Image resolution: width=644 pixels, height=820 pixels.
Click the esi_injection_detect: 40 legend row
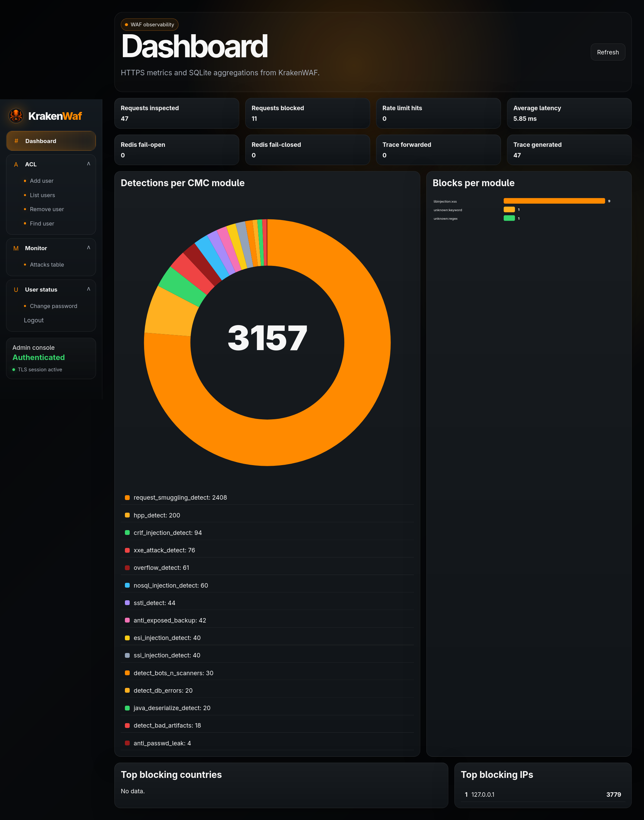coord(267,638)
